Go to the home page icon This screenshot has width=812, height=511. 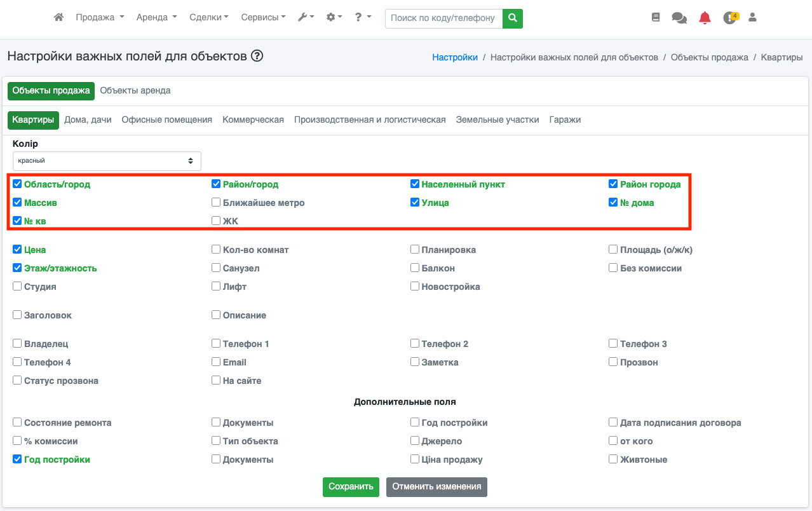pos(58,18)
